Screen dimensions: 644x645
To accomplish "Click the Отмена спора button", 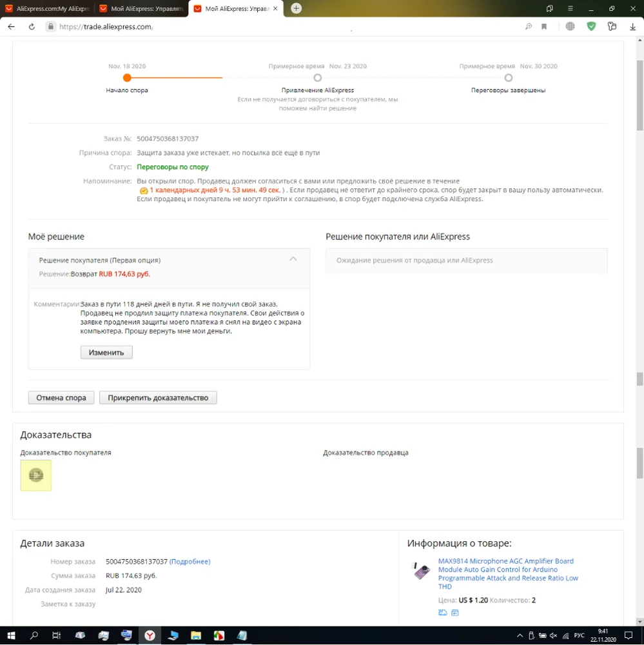I will tap(61, 398).
